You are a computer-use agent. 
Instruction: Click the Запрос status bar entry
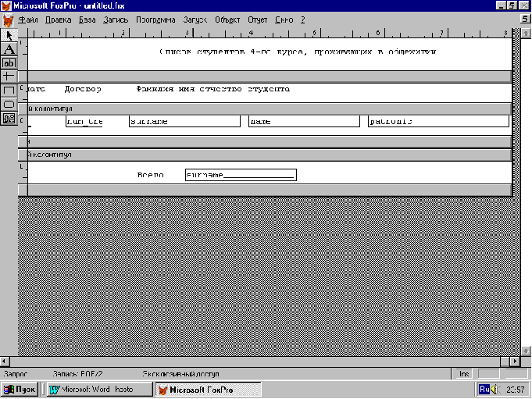pos(16,374)
